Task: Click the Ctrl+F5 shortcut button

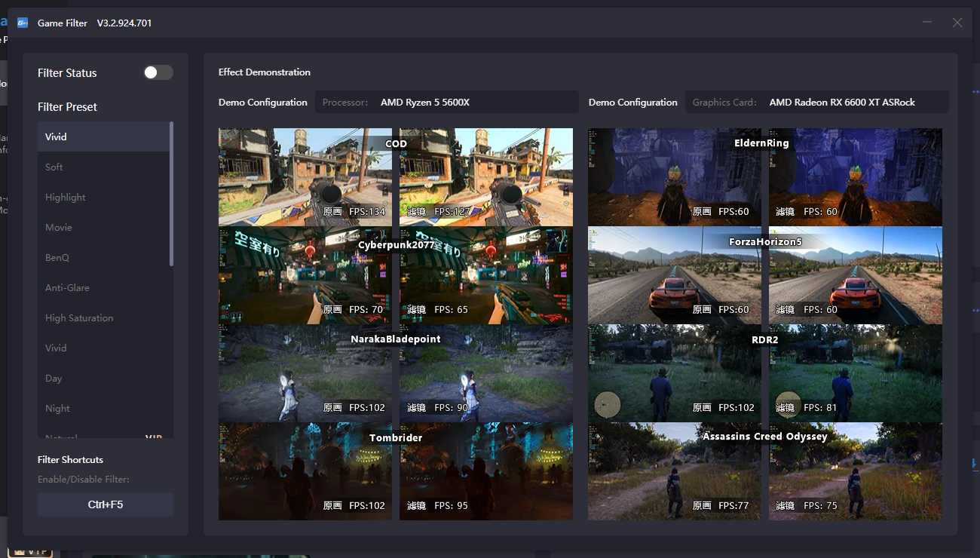Action: click(106, 504)
